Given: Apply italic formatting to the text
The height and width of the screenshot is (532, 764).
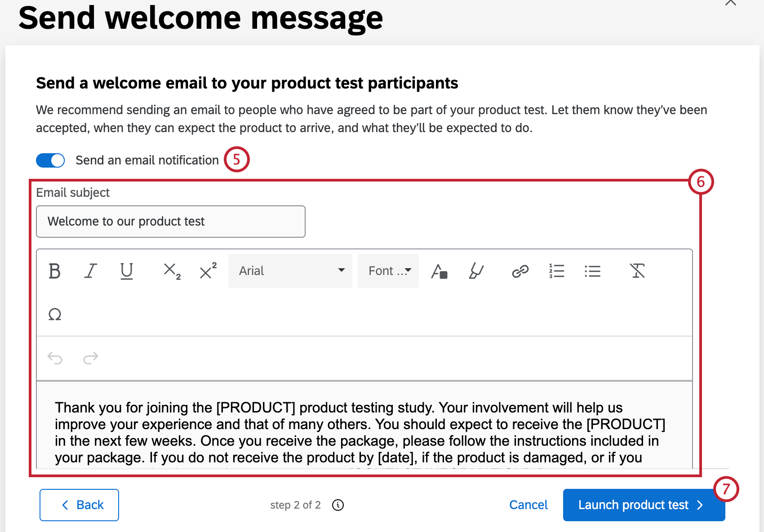Looking at the screenshot, I should pyautogui.click(x=90, y=270).
